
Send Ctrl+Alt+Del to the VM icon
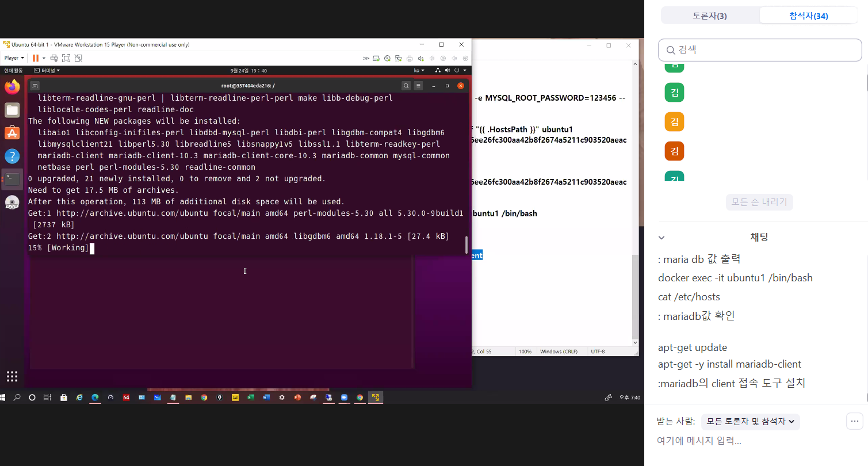tap(54, 58)
